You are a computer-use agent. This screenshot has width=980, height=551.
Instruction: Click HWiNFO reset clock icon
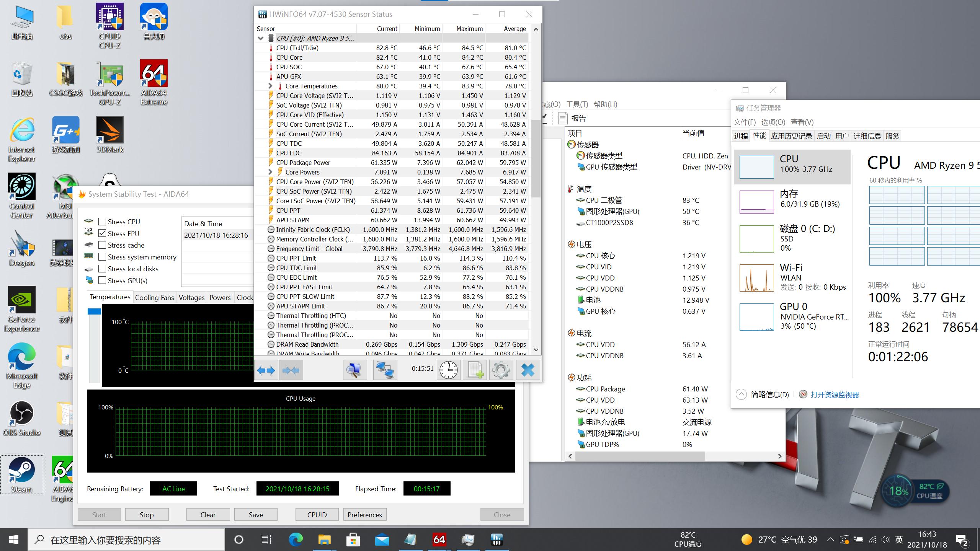pyautogui.click(x=448, y=370)
